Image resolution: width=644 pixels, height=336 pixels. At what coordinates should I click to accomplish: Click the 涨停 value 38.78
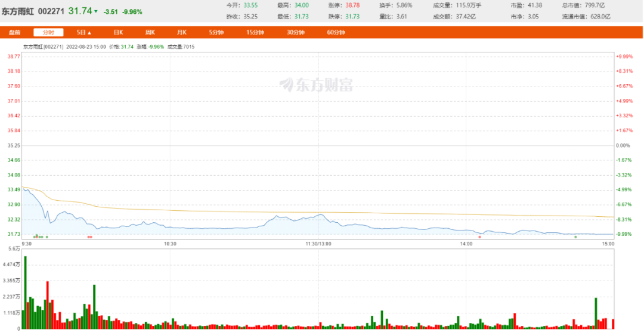(x=352, y=5)
